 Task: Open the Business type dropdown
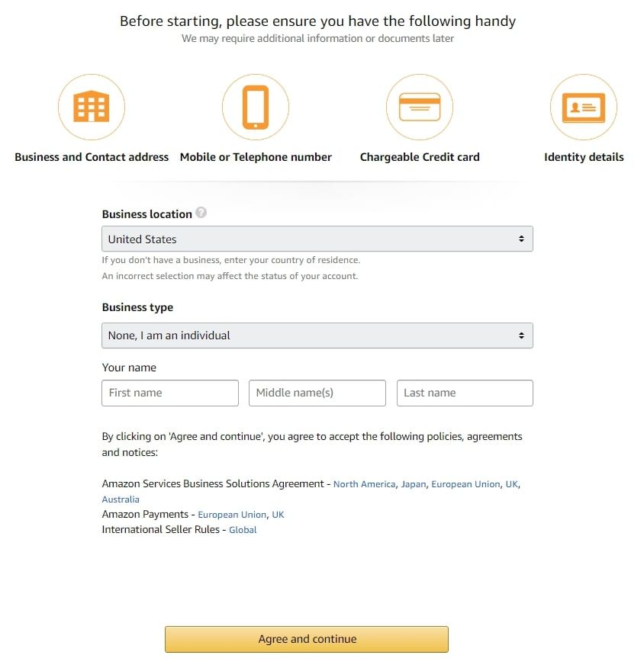click(317, 335)
